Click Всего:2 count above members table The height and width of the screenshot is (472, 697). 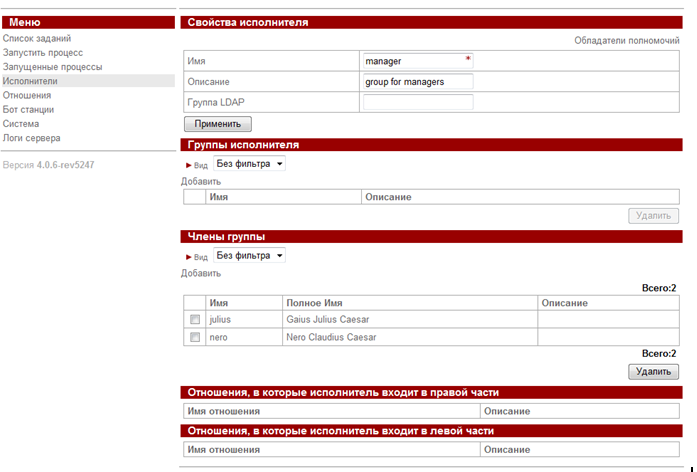(659, 288)
